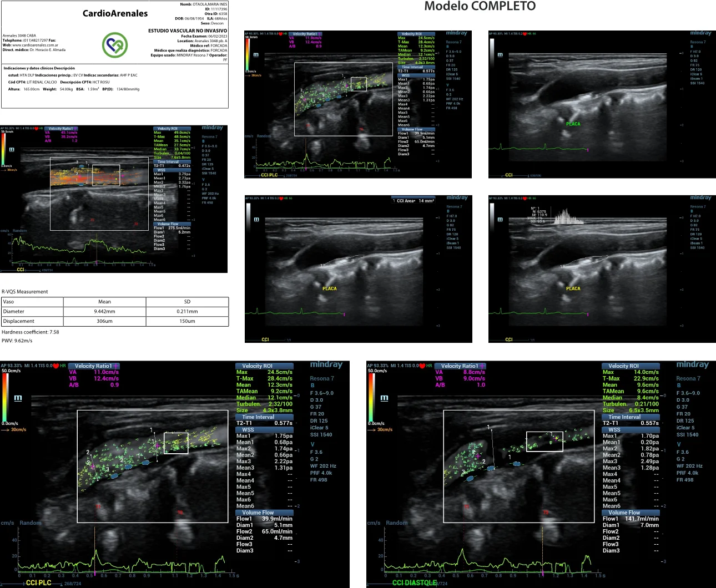The height and width of the screenshot is (588, 716).
Task: Click the CardioArenales title text
Action: [115, 13]
